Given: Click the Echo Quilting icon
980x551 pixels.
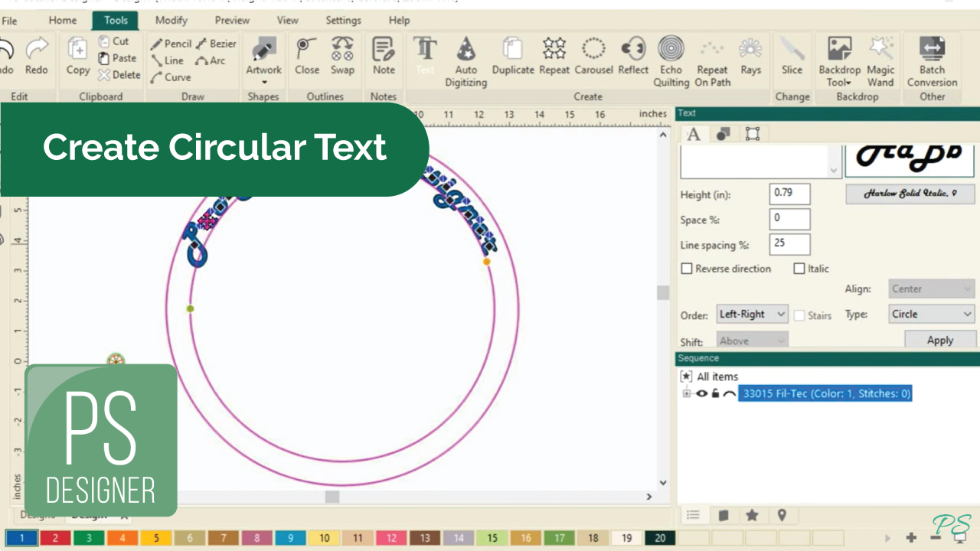Looking at the screenshot, I should (x=671, y=60).
